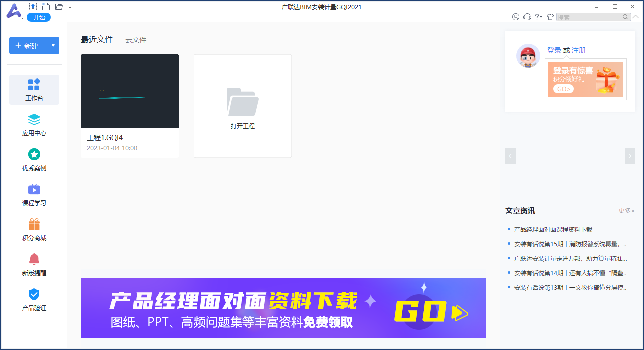Open the 新建 button dropdown arrow

pos(53,45)
